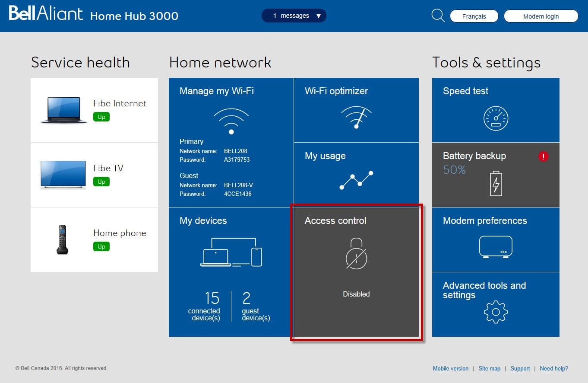Check the Fibe Internet Up status badge
588x383 pixels.
point(101,116)
